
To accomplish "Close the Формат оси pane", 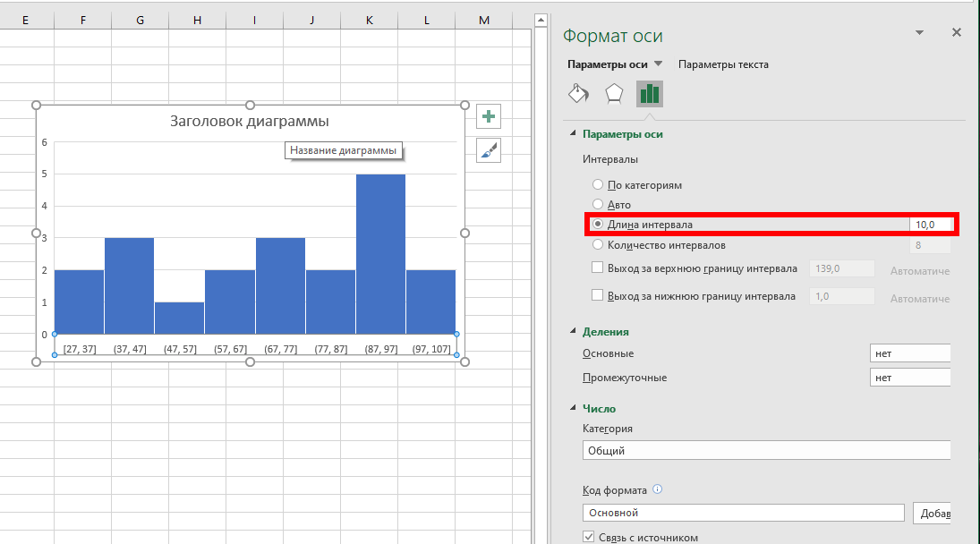I will [x=956, y=32].
